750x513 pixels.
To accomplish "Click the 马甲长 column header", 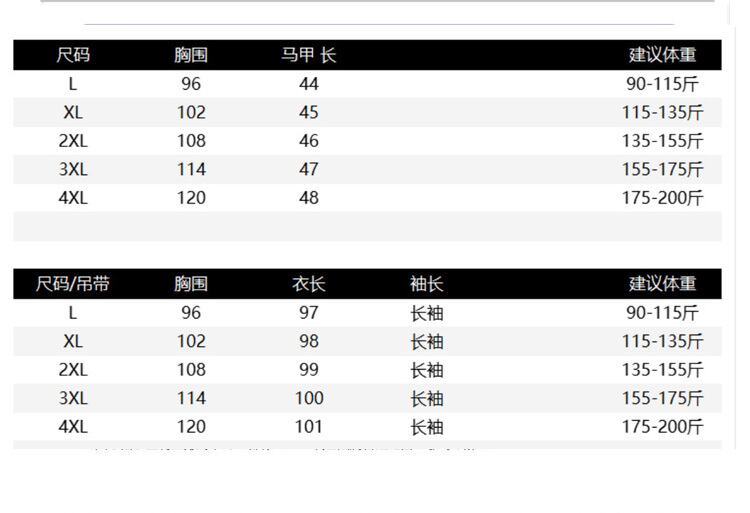I will (308, 56).
